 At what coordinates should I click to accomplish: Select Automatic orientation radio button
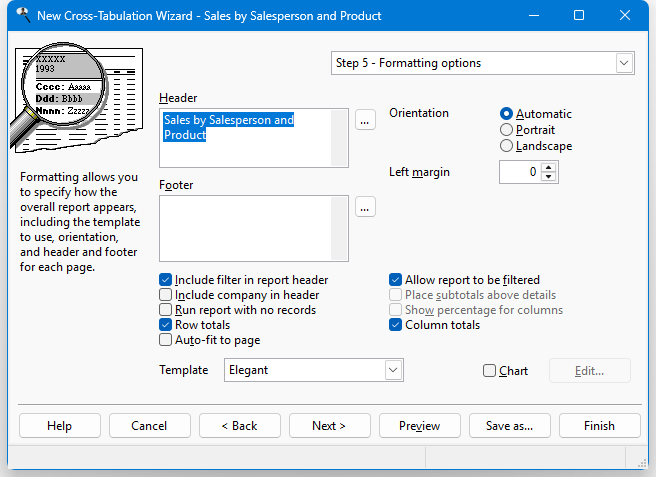click(x=507, y=114)
